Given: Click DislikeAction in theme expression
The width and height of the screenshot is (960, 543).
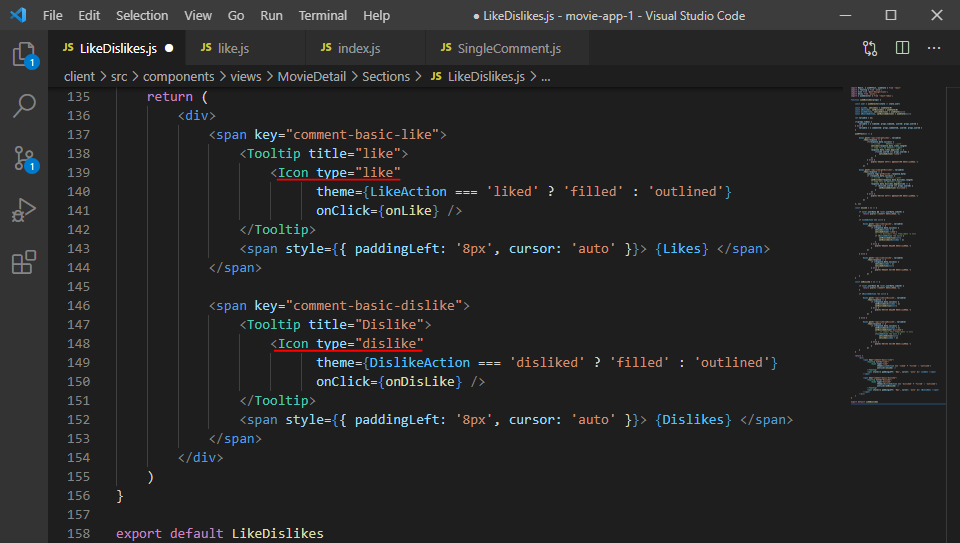Looking at the screenshot, I should 419,362.
